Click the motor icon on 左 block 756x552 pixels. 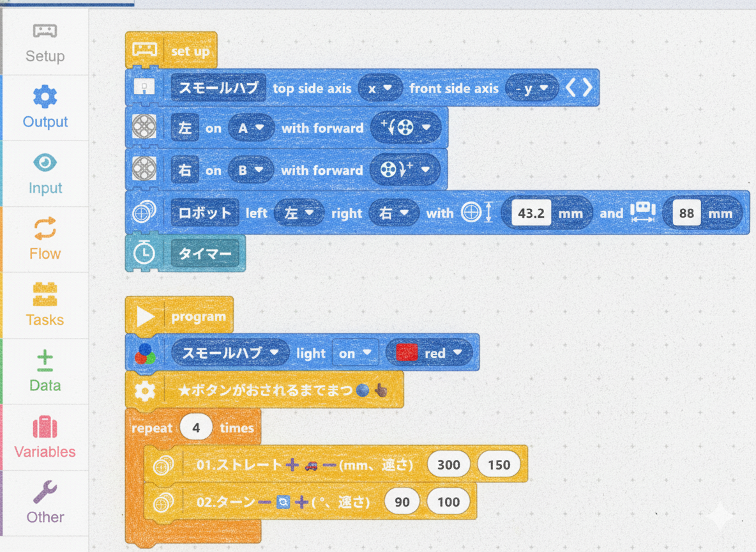click(x=144, y=128)
